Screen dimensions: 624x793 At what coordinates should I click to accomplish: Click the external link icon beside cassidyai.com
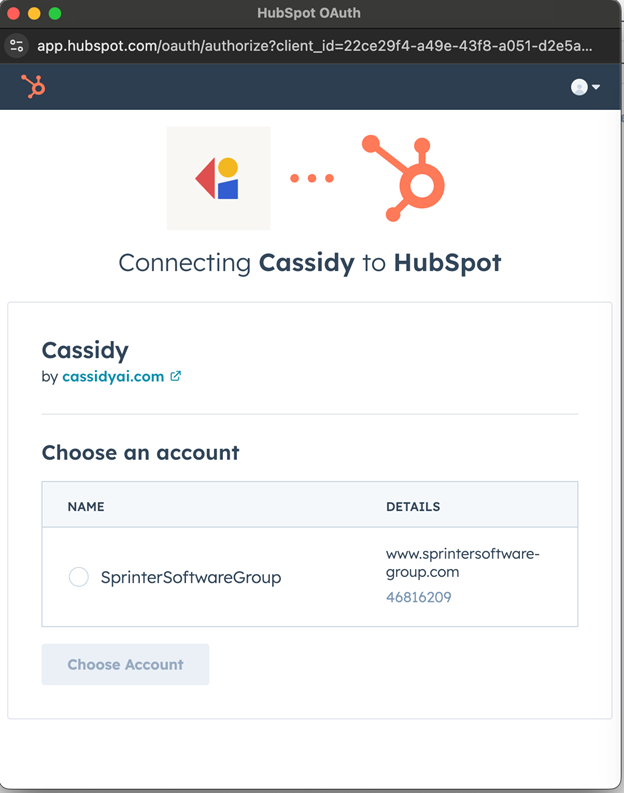(175, 376)
